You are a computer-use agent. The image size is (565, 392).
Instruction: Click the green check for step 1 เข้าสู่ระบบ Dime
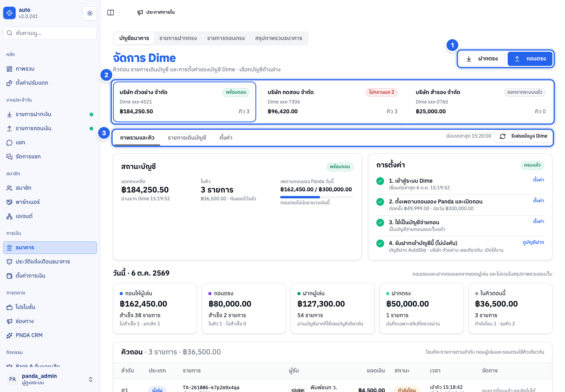pos(380,181)
